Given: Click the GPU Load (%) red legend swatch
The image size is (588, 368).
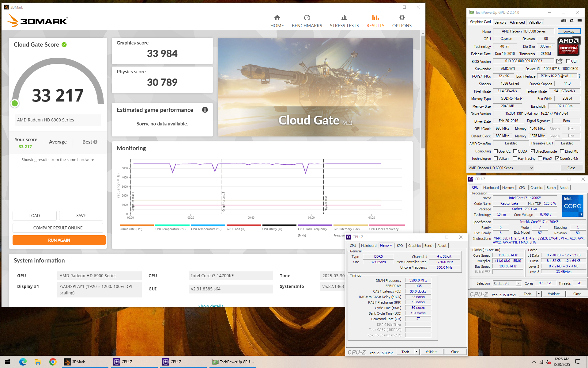Looking at the screenshot, I should (243, 225).
